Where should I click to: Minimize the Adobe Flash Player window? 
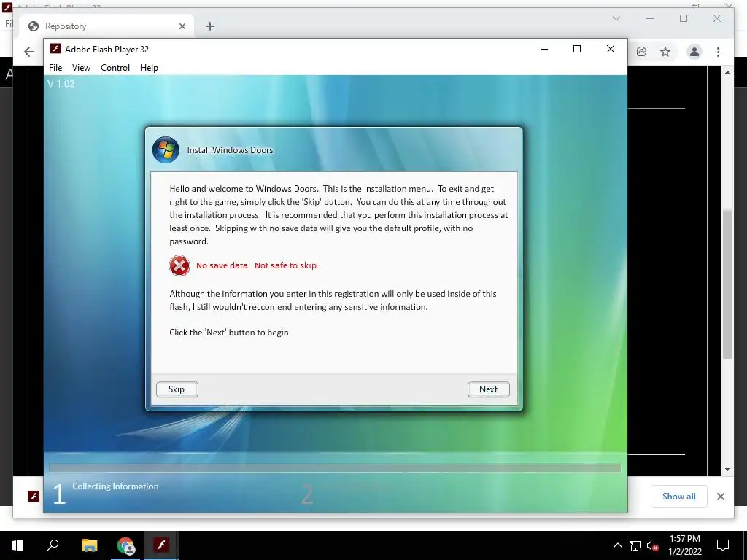544,49
